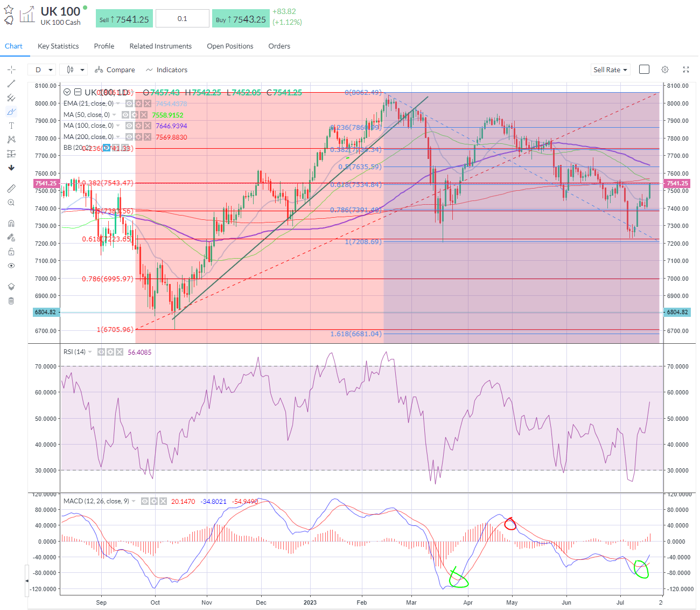Add UK 100 to favorites with star icon
Viewport: 700px width, 610px height.
pyautogui.click(x=9, y=10)
